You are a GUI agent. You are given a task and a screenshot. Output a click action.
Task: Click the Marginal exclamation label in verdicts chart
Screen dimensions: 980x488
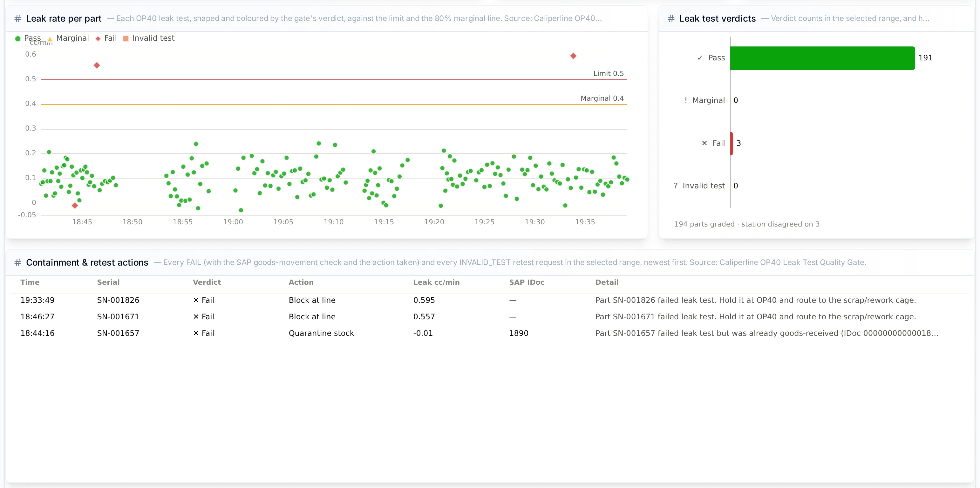coord(704,100)
